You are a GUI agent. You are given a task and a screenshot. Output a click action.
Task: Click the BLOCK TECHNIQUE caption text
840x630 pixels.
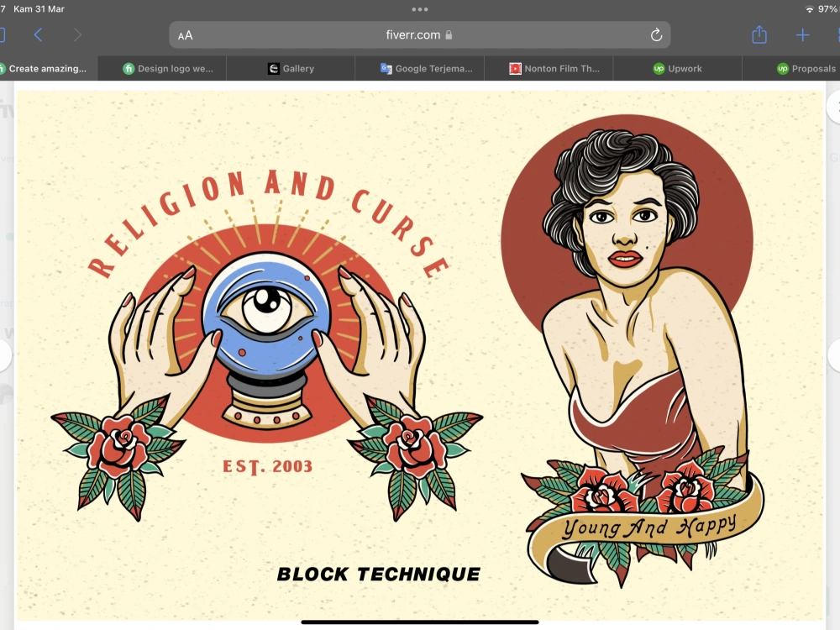coord(378,575)
